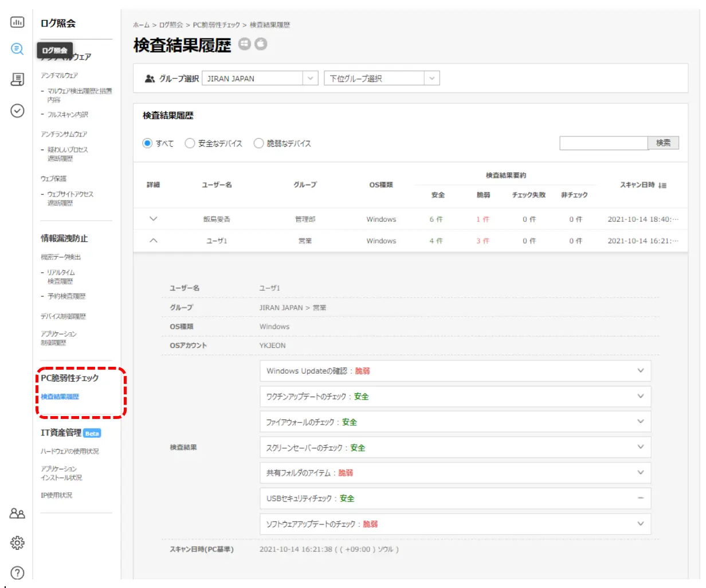
Task: Select the 脆弱なデバイス radio button
Action: tap(258, 143)
